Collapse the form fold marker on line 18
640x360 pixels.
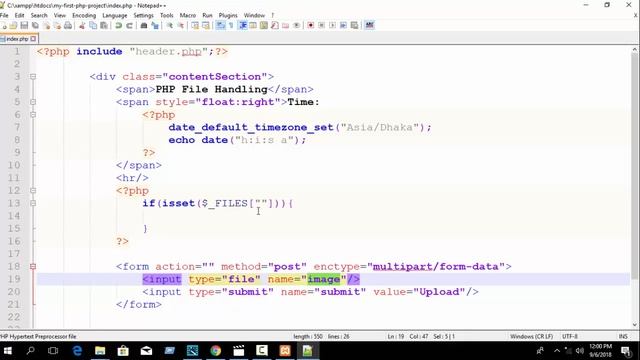33,267
